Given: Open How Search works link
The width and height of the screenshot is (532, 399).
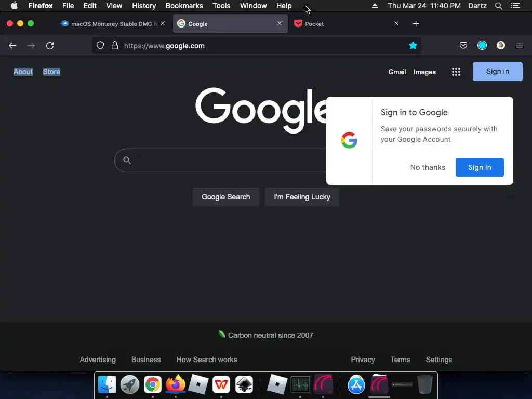Looking at the screenshot, I should pyautogui.click(x=207, y=360).
